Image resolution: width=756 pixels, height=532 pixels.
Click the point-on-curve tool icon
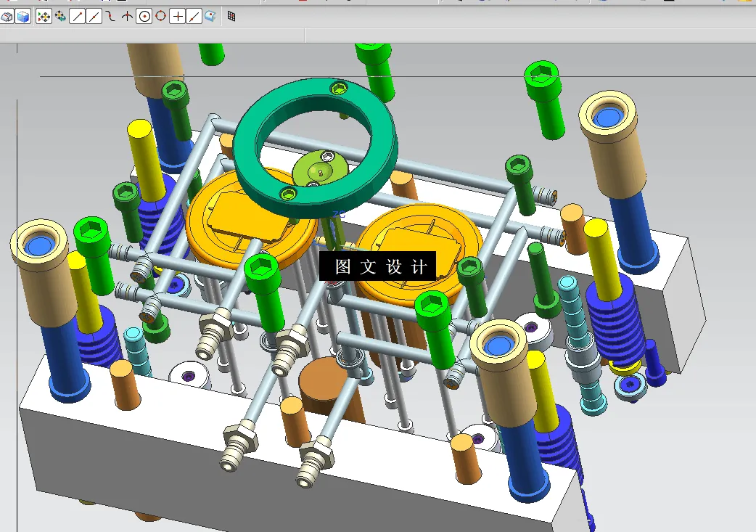[128, 16]
